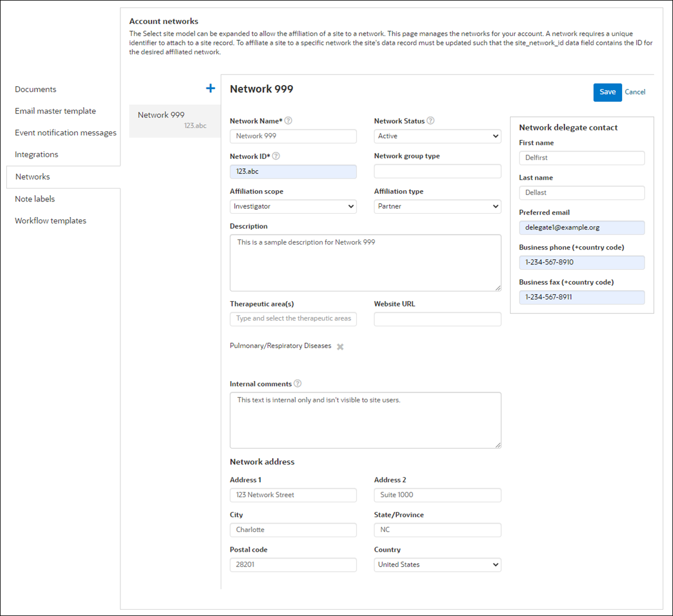Edit the Postal code field

pos(293,565)
